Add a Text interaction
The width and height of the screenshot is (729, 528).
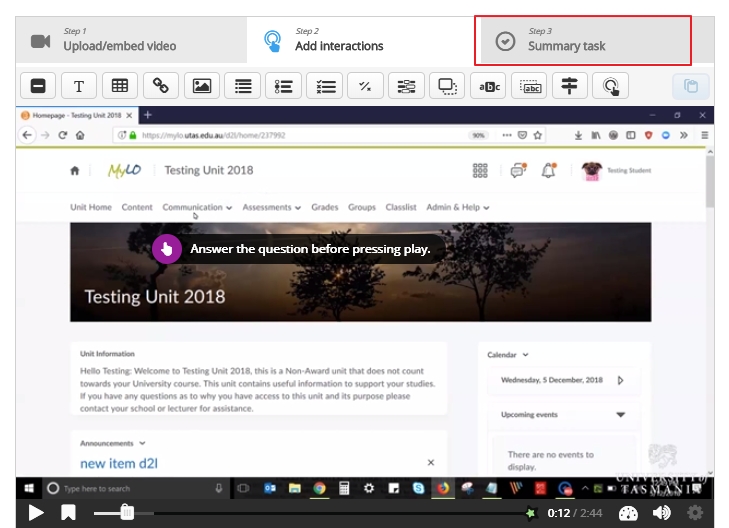79,86
